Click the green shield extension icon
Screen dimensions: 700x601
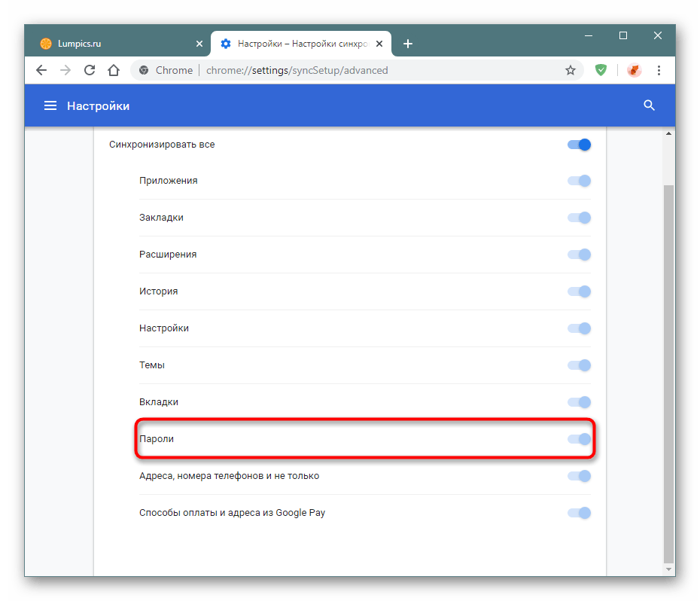pos(601,70)
